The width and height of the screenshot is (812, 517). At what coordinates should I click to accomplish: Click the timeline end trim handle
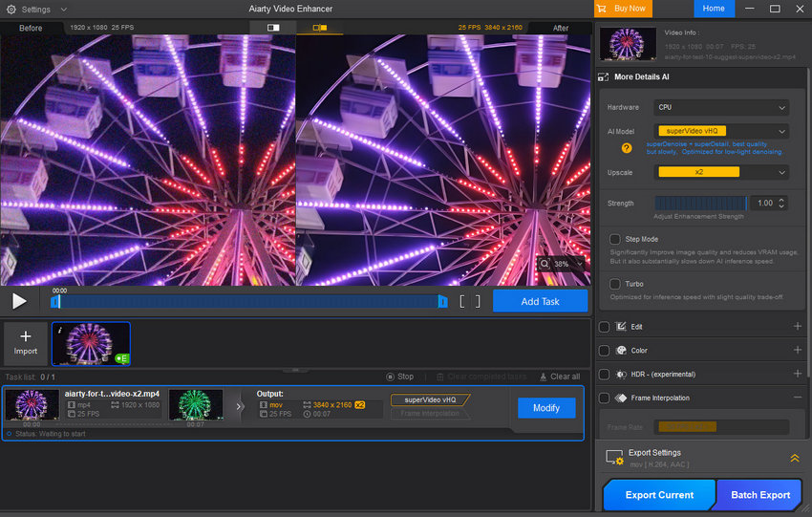(442, 301)
